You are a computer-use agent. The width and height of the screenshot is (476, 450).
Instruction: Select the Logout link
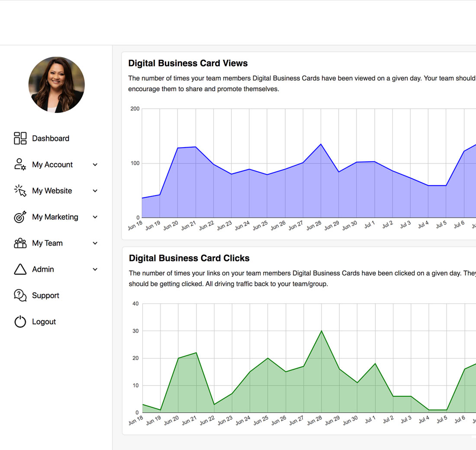[44, 321]
